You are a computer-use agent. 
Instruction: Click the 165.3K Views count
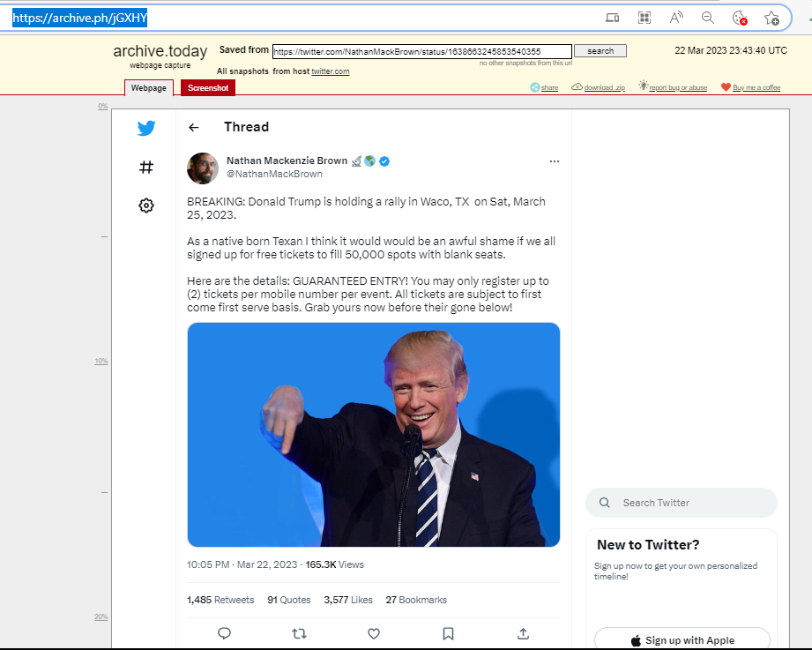coord(334,564)
